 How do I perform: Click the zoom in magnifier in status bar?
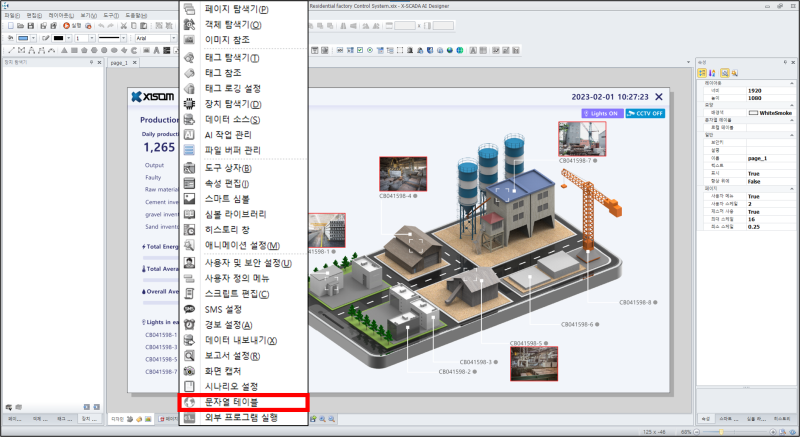[322, 419]
